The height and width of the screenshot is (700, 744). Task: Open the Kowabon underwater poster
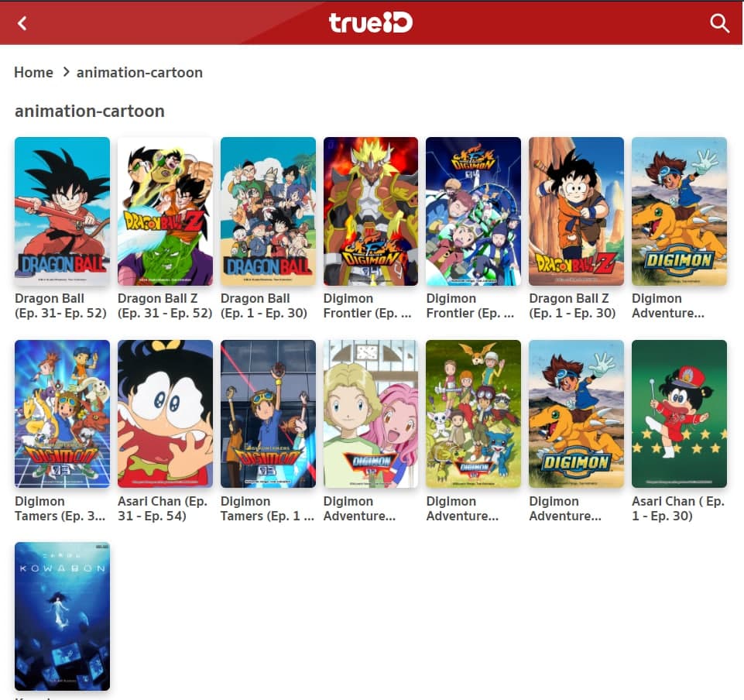coord(62,616)
